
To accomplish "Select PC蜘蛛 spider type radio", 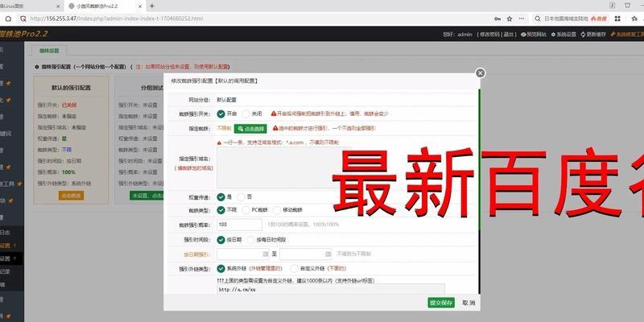I will (246, 210).
